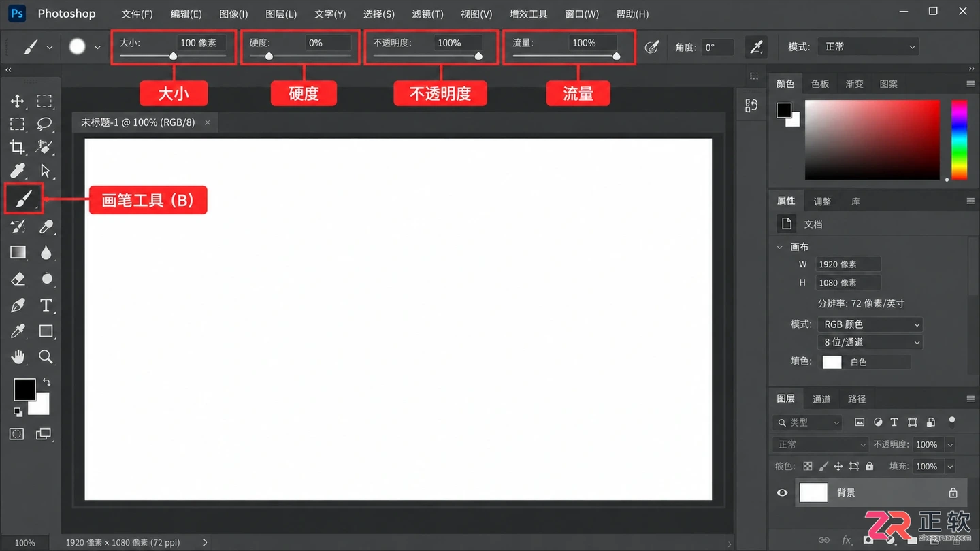
Task: Select the Move tool
Action: click(18, 101)
